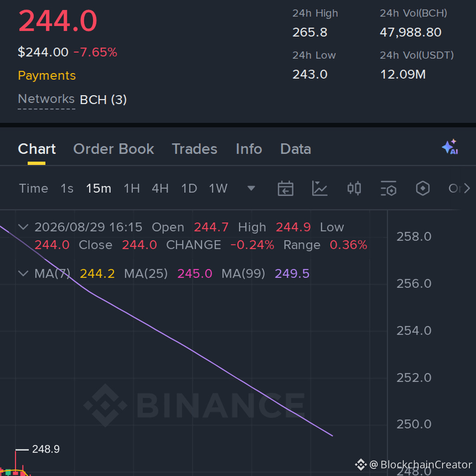The image size is (476, 476).
Task: Click the 254.0 price axis label
Action: coord(414,331)
